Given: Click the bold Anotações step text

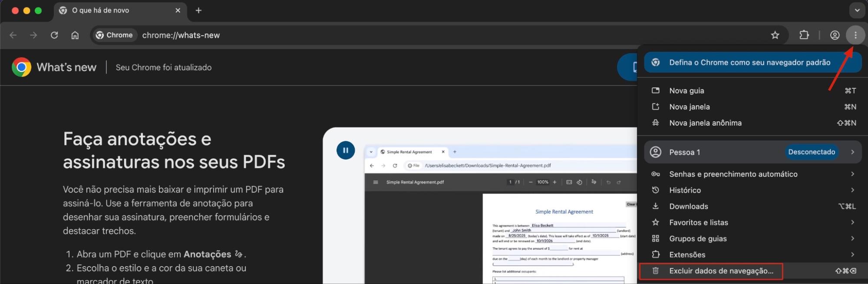Looking at the screenshot, I should [208, 254].
